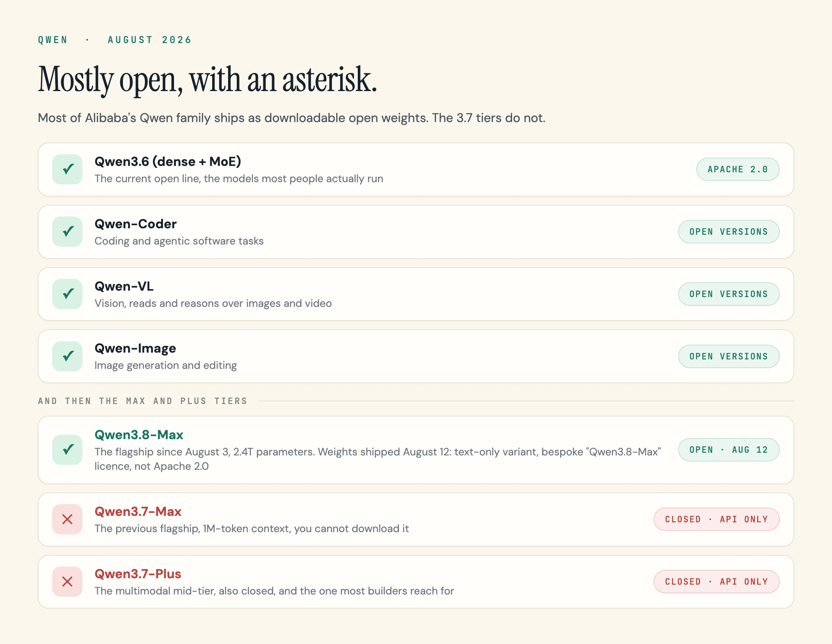Click the subtitle starting 'Most of Alibaba's Qwen family'
Screen dimensions: 832x644
[x=292, y=118]
